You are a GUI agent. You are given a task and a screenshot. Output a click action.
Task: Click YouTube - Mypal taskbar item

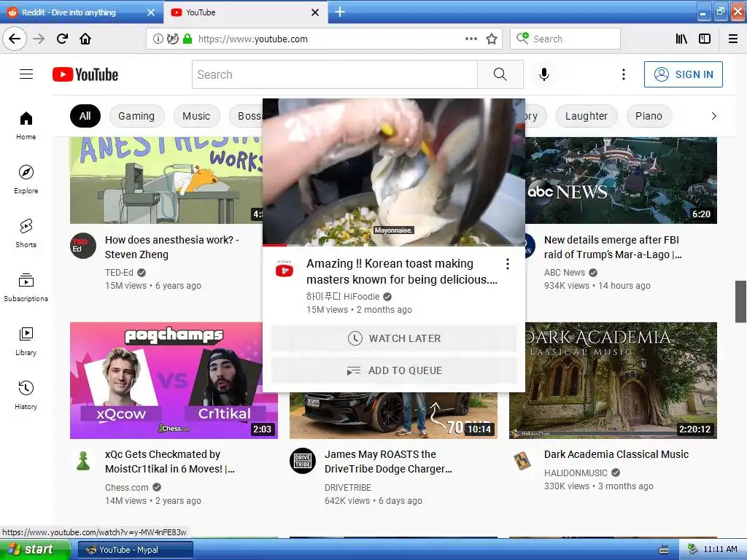[x=135, y=550]
